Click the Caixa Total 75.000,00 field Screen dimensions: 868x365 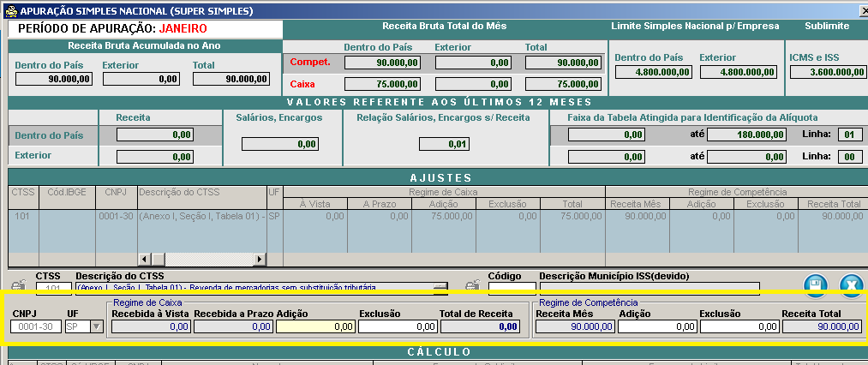coord(563,84)
